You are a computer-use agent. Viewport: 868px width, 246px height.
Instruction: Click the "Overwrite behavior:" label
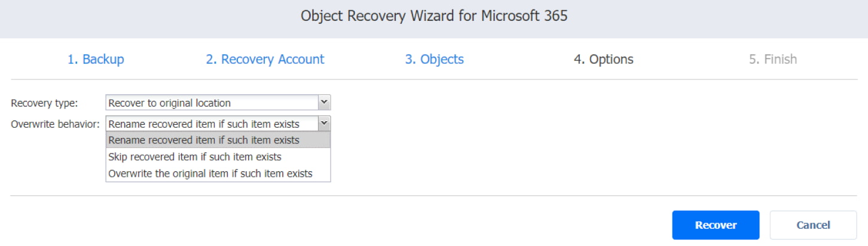point(56,124)
